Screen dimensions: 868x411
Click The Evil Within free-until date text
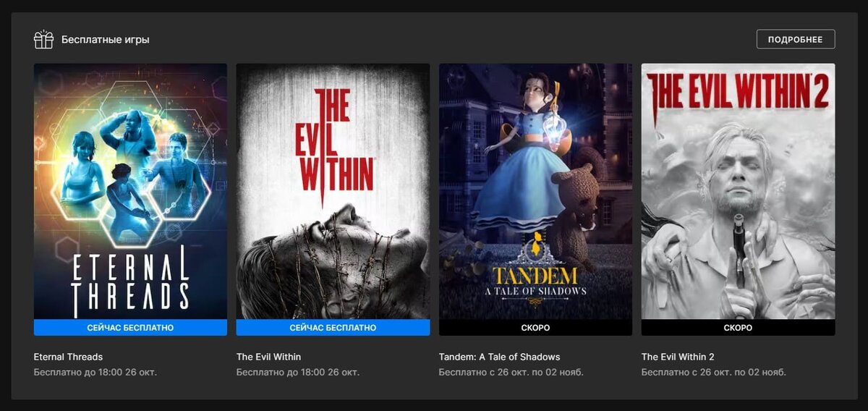coord(298,373)
